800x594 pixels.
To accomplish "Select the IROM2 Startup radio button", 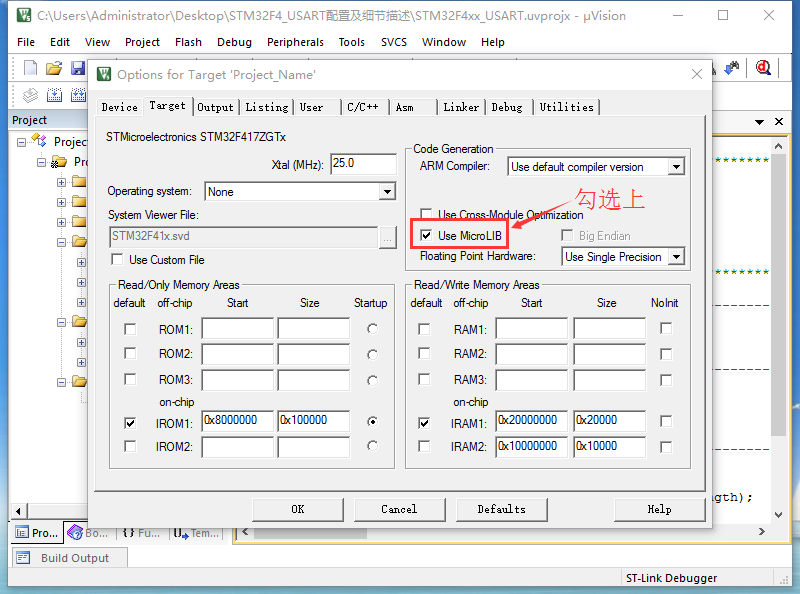I will tap(372, 446).
